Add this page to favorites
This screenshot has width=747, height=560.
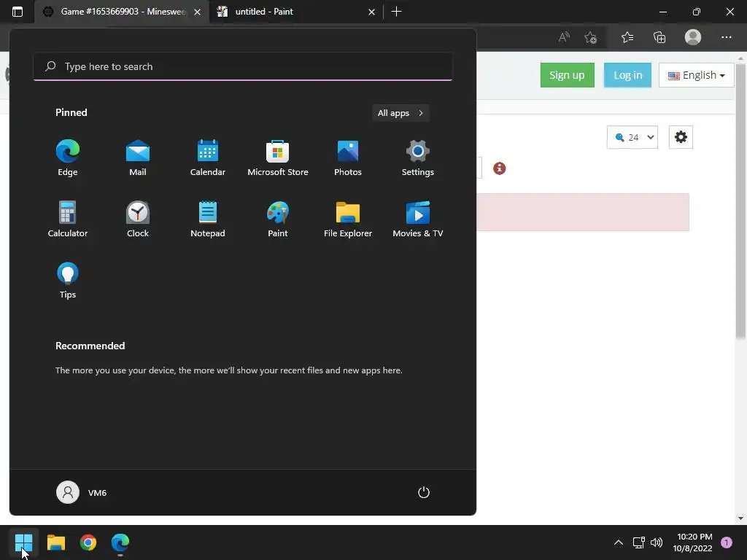(x=591, y=37)
